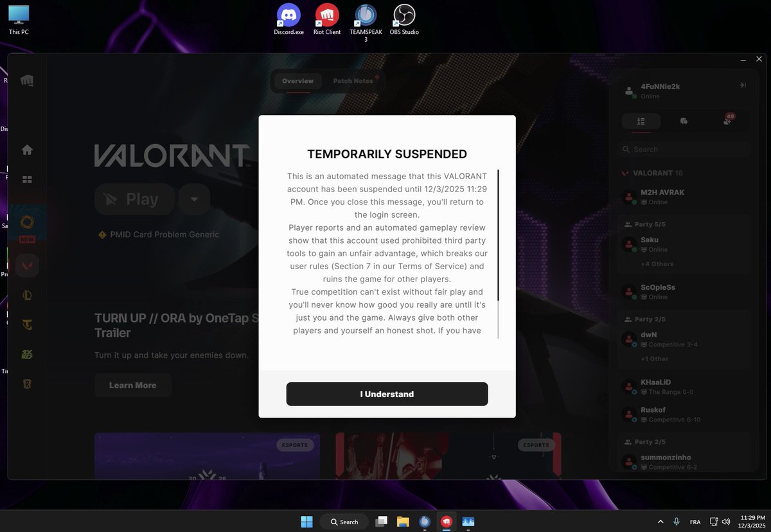The width and height of the screenshot is (771, 532).
Task: Click the microphone tray icon
Action: [677, 522]
